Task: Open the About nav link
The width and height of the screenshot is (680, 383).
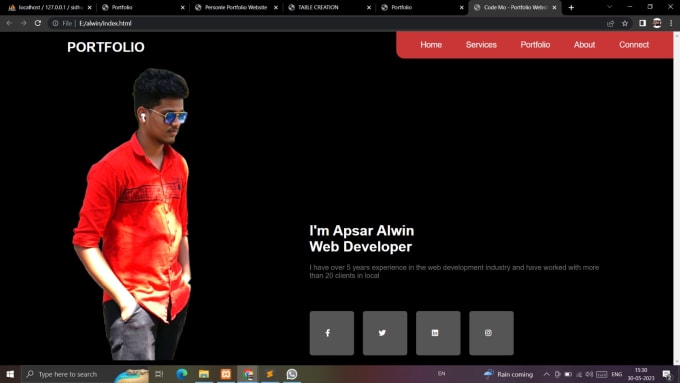Action: (x=584, y=45)
